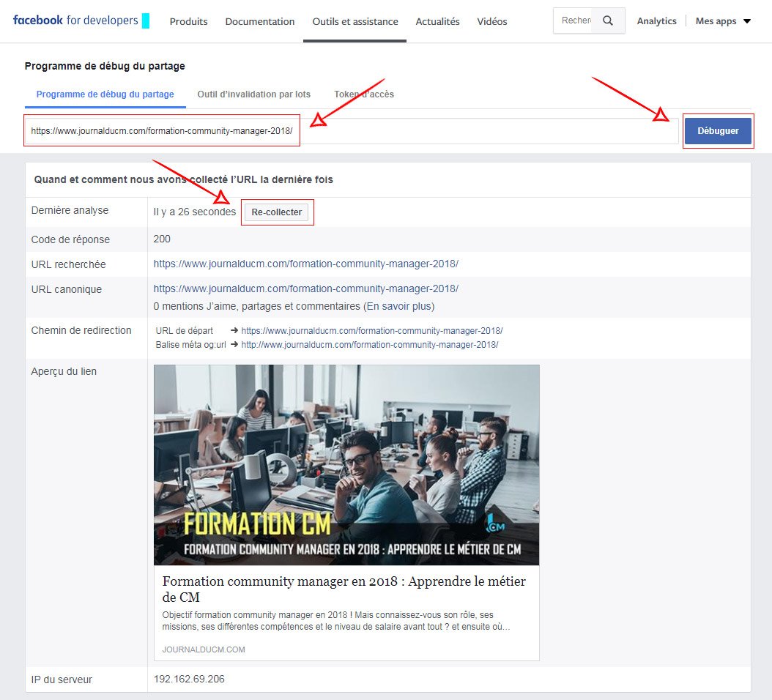Click the 'Quand et comment nous avons collecté' heading
The image size is (772, 700).
(x=183, y=179)
